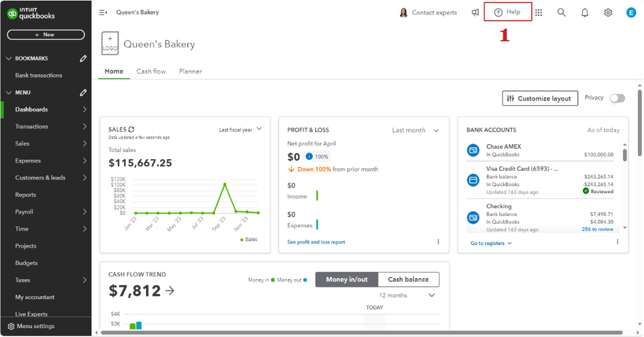Open See profit and loss report link
The image size is (644, 337).
point(316,242)
